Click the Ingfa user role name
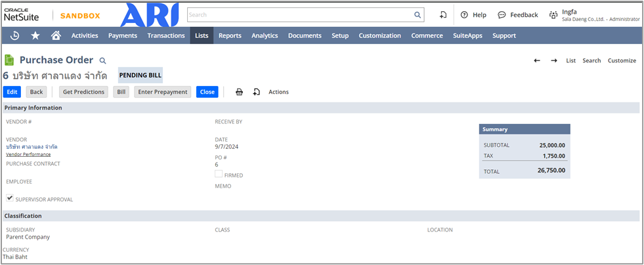The height and width of the screenshot is (265, 644). click(x=569, y=12)
